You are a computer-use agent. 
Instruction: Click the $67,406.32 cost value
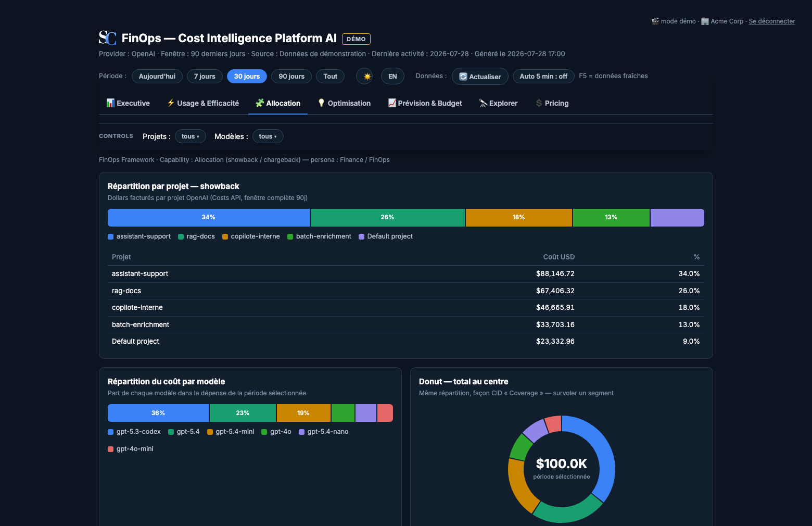[555, 291]
